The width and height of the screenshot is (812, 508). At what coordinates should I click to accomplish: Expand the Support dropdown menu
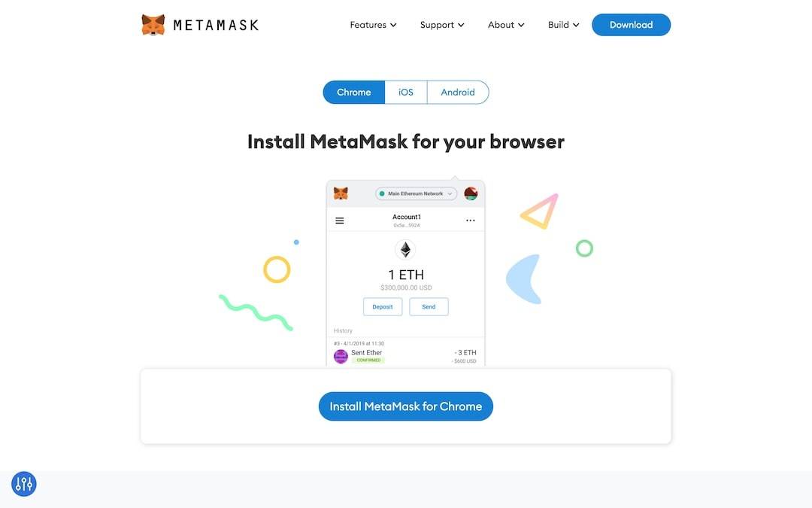(x=442, y=25)
